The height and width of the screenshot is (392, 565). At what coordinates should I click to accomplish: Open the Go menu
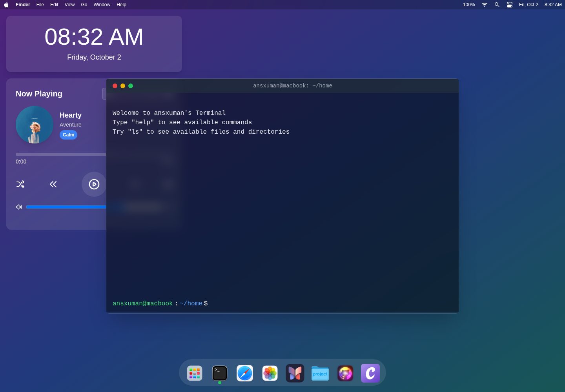tap(84, 5)
